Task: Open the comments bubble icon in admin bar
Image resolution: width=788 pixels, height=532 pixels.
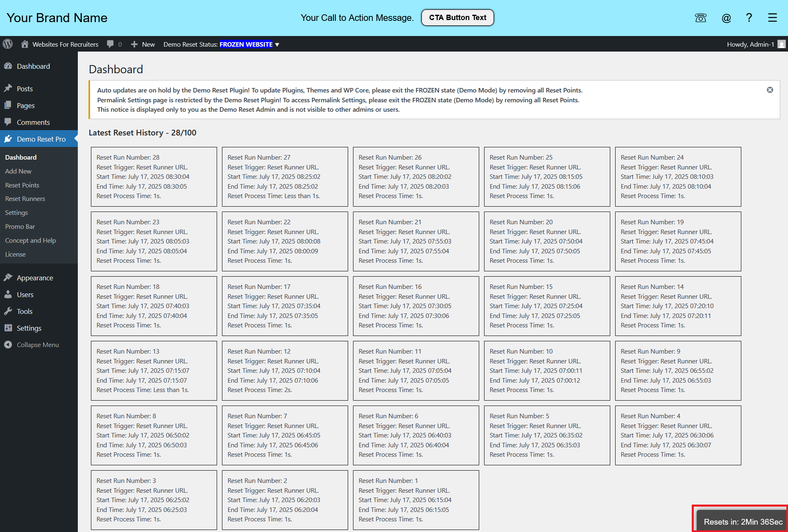Action: [x=110, y=44]
